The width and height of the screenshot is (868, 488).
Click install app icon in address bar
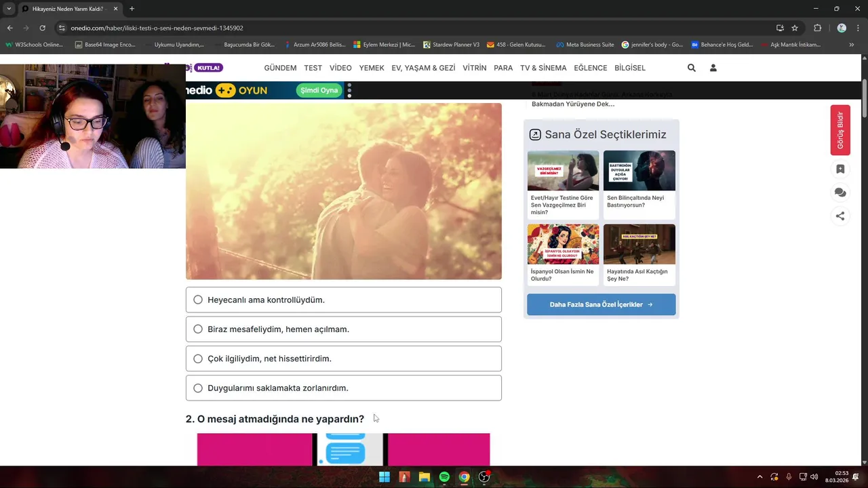click(x=780, y=28)
